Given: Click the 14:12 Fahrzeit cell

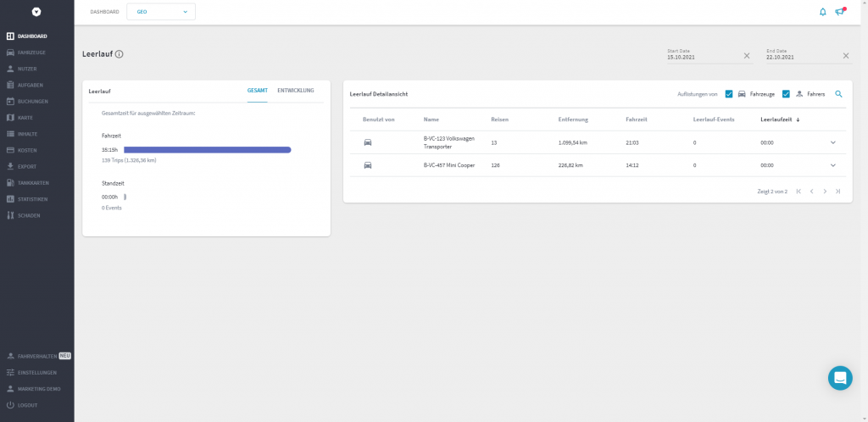Looking at the screenshot, I should click(632, 165).
